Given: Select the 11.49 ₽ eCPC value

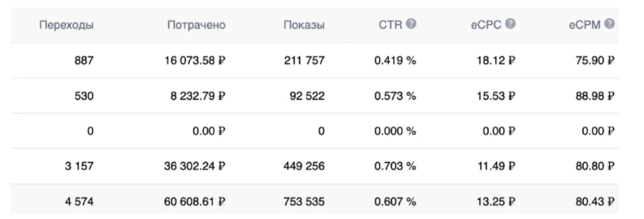Looking at the screenshot, I should coord(496,166).
